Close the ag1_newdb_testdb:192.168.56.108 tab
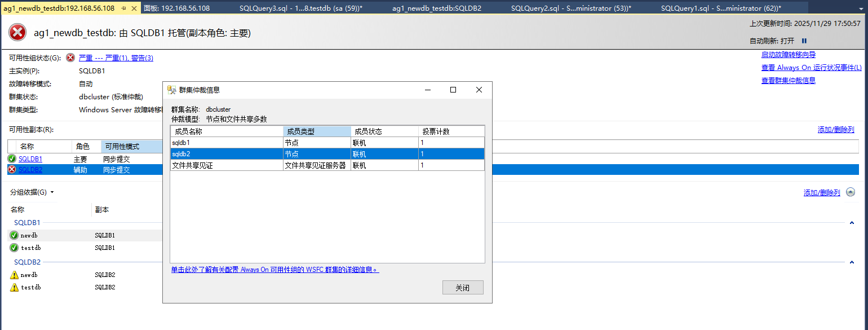Screen dimensions: 868x330 pos(135,8)
